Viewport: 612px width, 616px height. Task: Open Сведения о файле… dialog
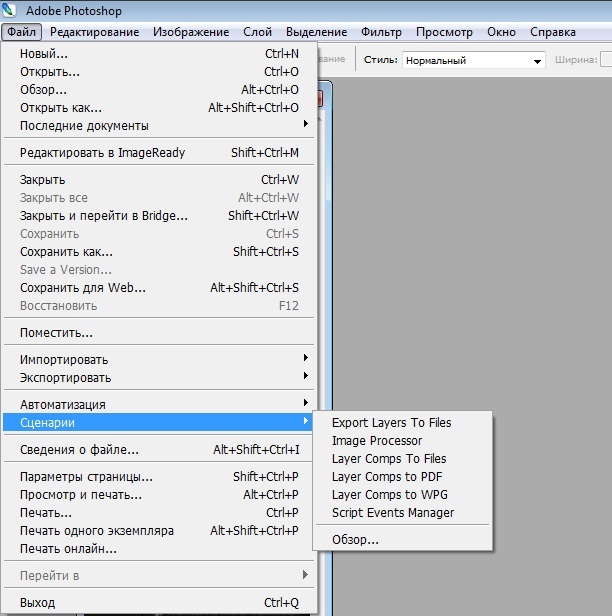coord(79,450)
